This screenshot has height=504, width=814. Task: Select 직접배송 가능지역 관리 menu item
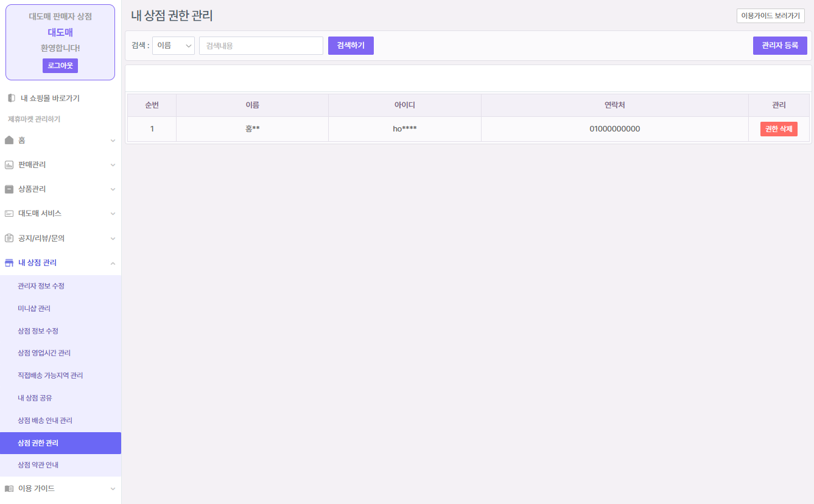(x=51, y=376)
